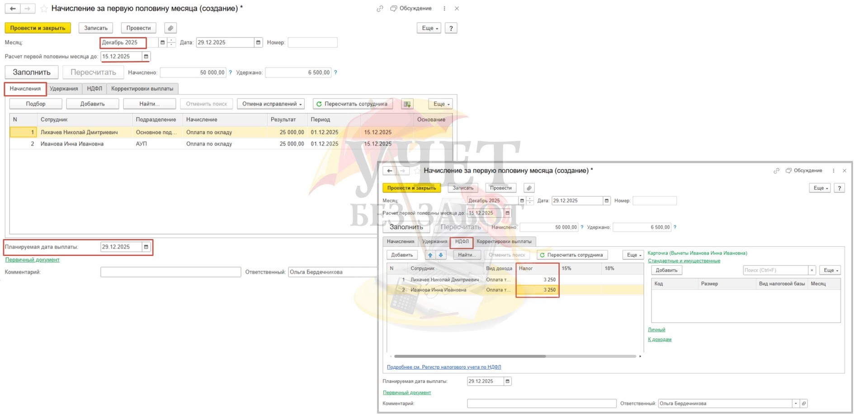Select the Удержания tab in the front window
Image resolution: width=868 pixels, height=414 pixels.
pos(434,242)
